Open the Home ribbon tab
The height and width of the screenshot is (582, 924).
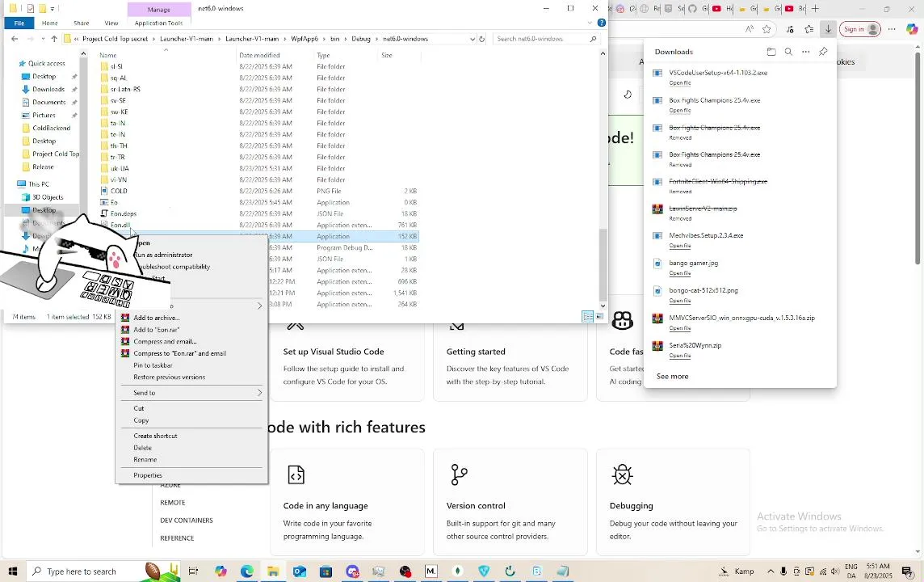point(49,23)
